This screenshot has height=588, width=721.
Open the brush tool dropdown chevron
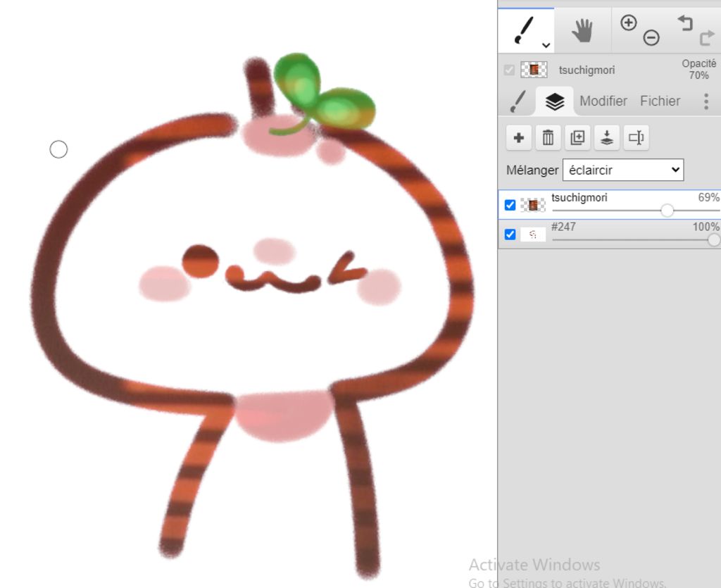tap(546, 45)
